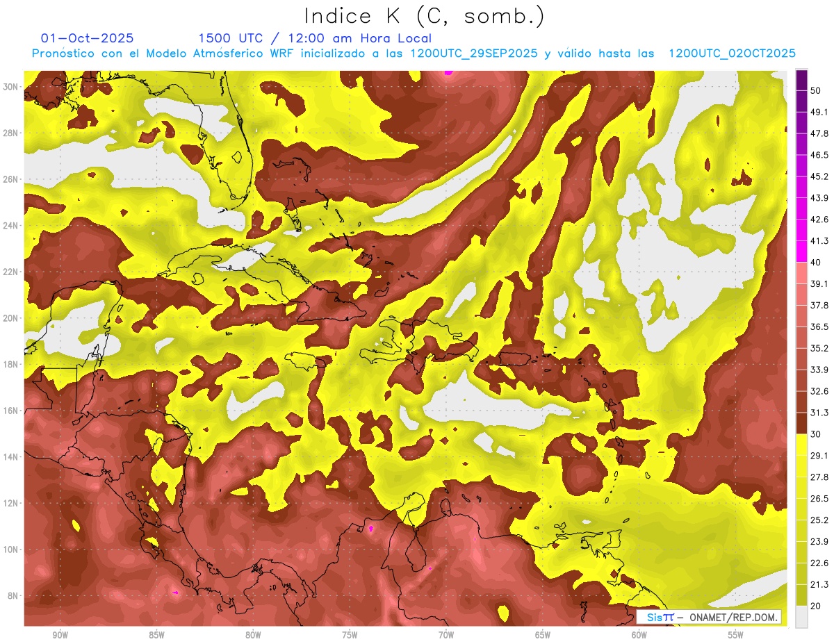
Task: Click colorbar value 41.3
Action: tap(819, 241)
